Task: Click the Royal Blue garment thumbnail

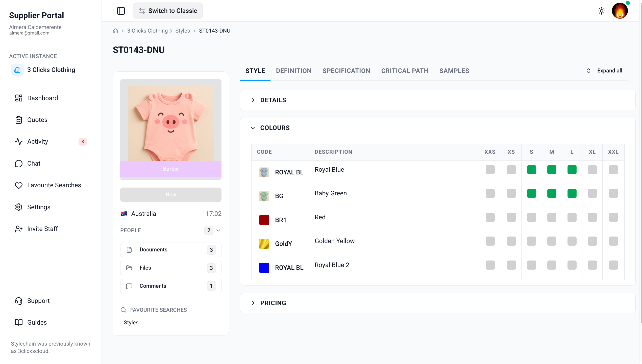Action: (x=264, y=172)
